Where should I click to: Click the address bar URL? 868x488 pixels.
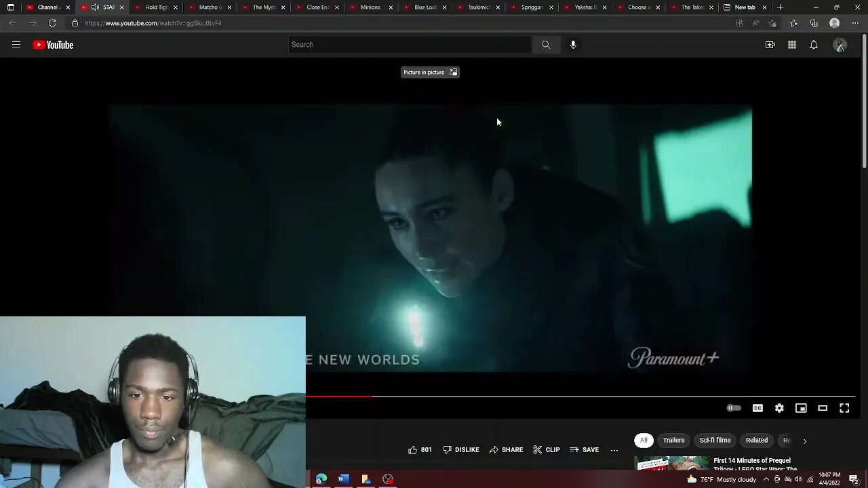(153, 23)
